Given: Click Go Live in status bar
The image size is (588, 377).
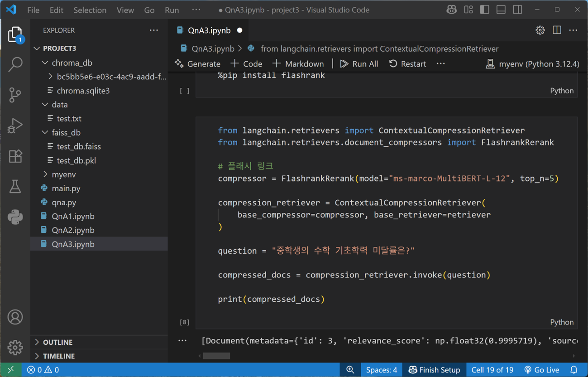Looking at the screenshot, I should (x=541, y=370).
